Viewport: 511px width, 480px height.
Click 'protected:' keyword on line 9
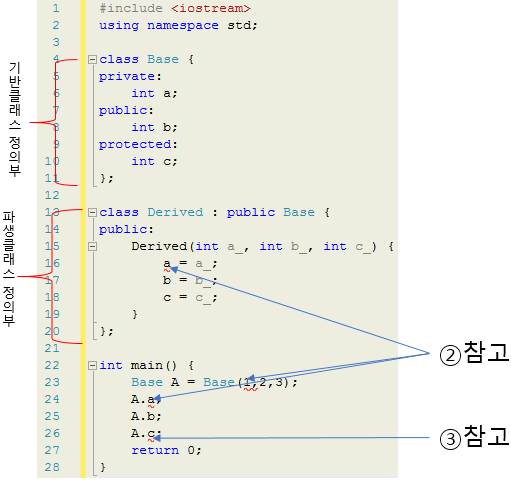coord(138,144)
